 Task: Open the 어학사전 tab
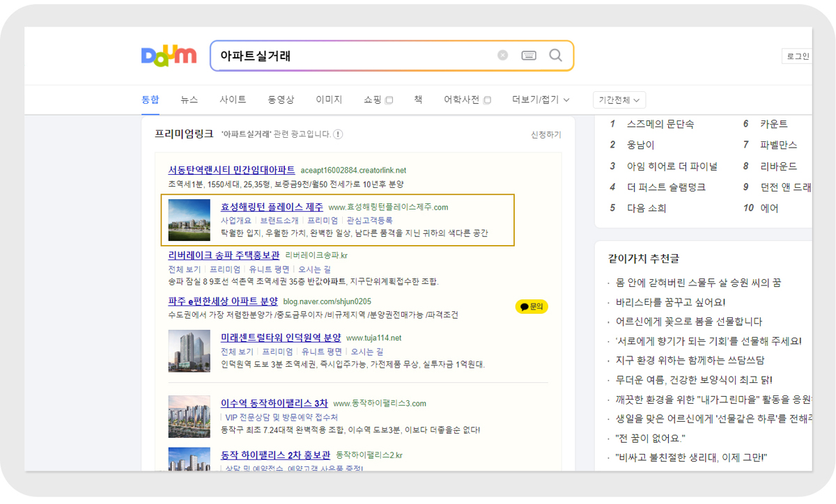coord(467,100)
